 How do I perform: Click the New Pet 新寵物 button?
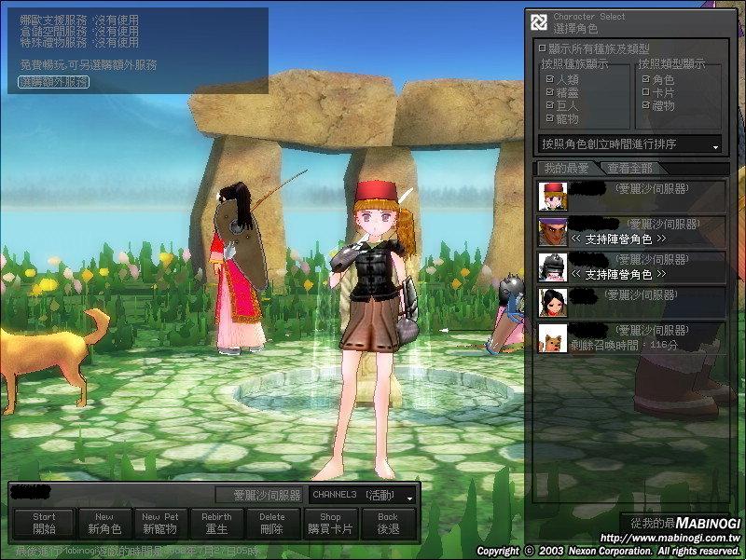tap(160, 523)
